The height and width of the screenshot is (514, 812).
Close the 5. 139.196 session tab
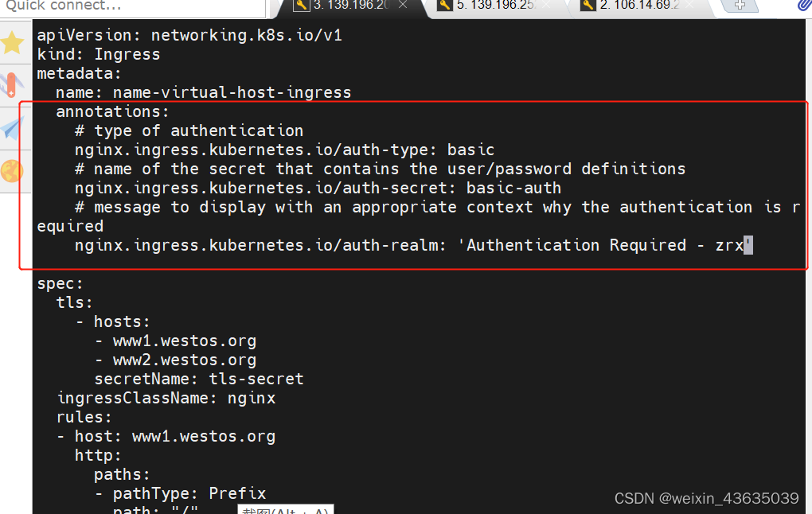(x=546, y=6)
